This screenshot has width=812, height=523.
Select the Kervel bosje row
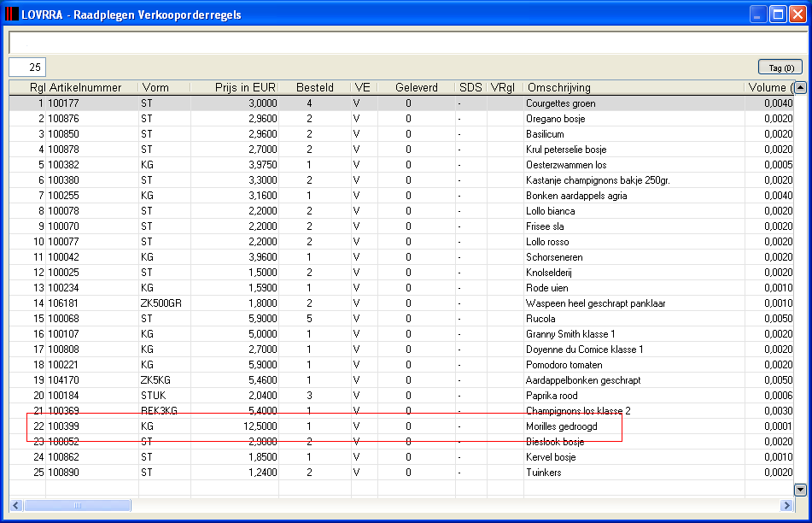[x=401, y=456]
